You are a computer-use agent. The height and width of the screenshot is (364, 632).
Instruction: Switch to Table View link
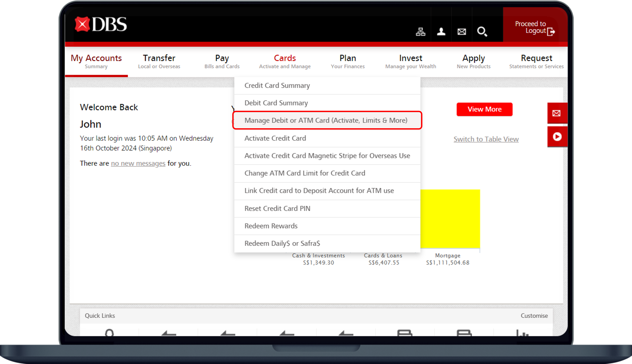point(486,139)
